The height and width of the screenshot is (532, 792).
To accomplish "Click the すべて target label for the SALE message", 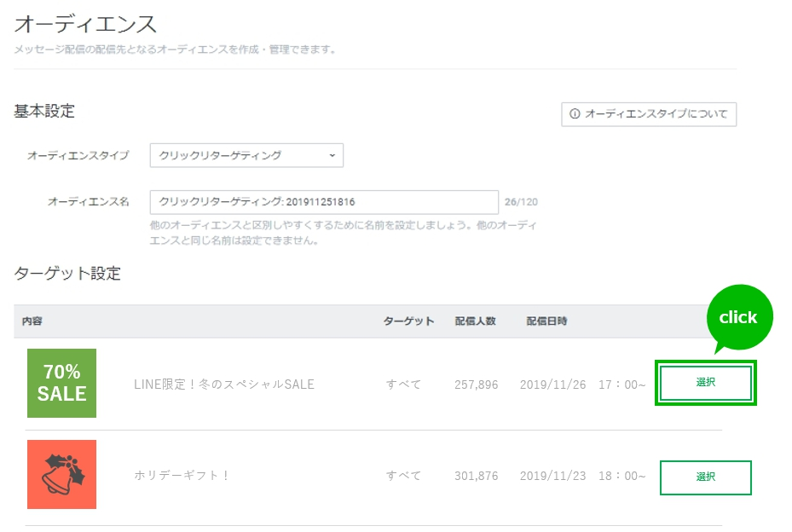I will [405, 385].
